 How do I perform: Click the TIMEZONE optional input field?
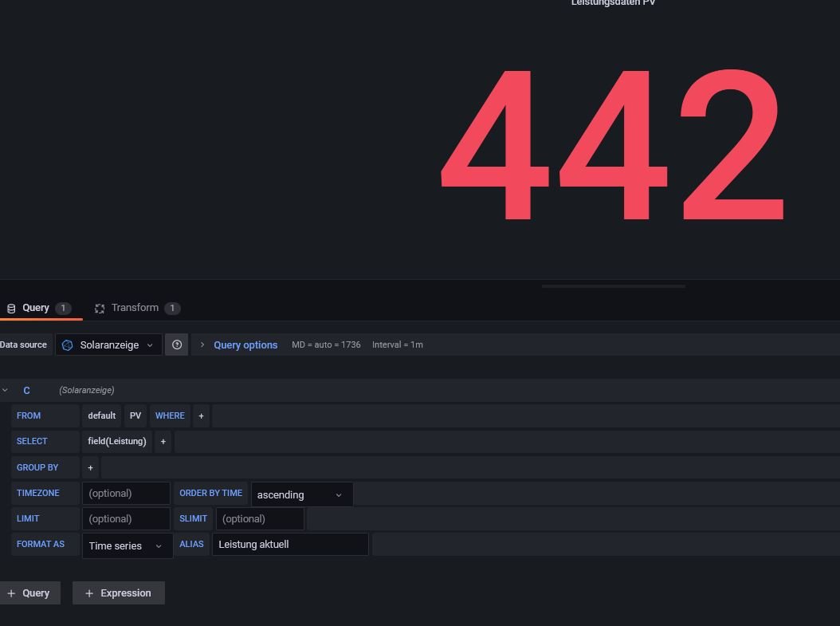126,493
